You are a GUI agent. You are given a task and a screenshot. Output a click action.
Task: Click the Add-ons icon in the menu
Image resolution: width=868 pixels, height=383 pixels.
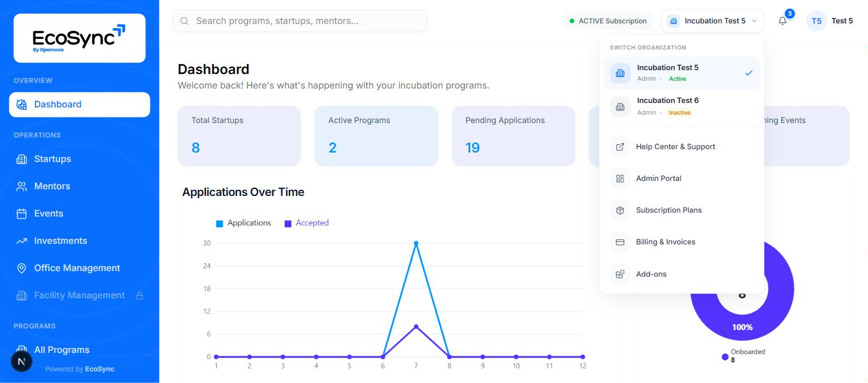coord(620,274)
